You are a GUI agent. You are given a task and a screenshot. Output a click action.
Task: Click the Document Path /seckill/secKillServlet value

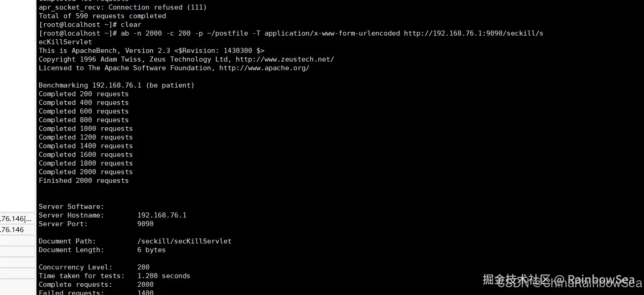coord(184,241)
